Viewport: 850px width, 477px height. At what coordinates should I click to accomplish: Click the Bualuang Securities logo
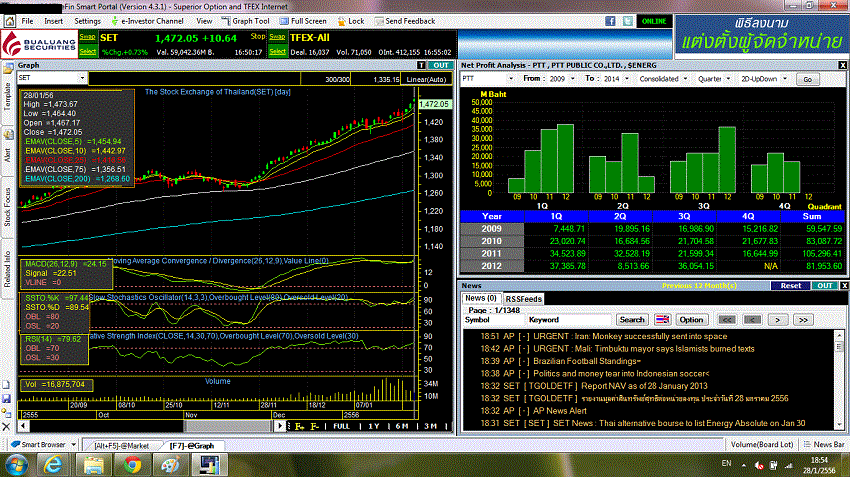(x=38, y=44)
